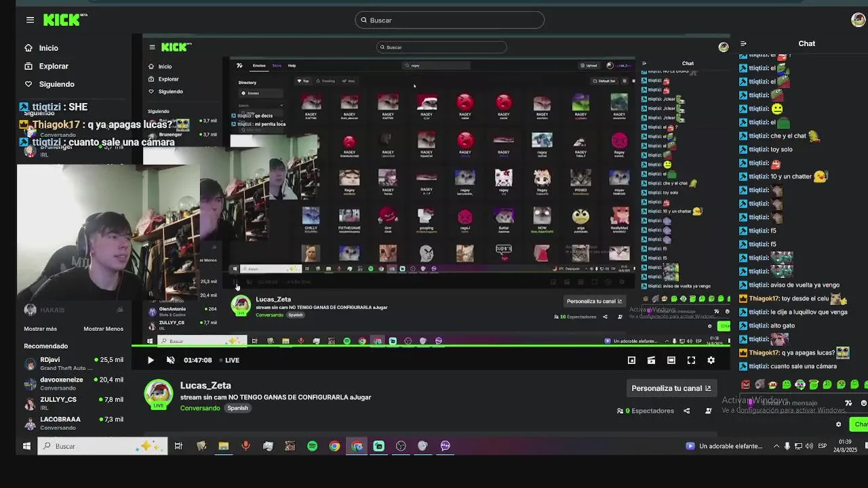Screen dimensions: 868x488
Task: Click Thiagok17 on 'toy desde el celu' message
Action: [764, 298]
